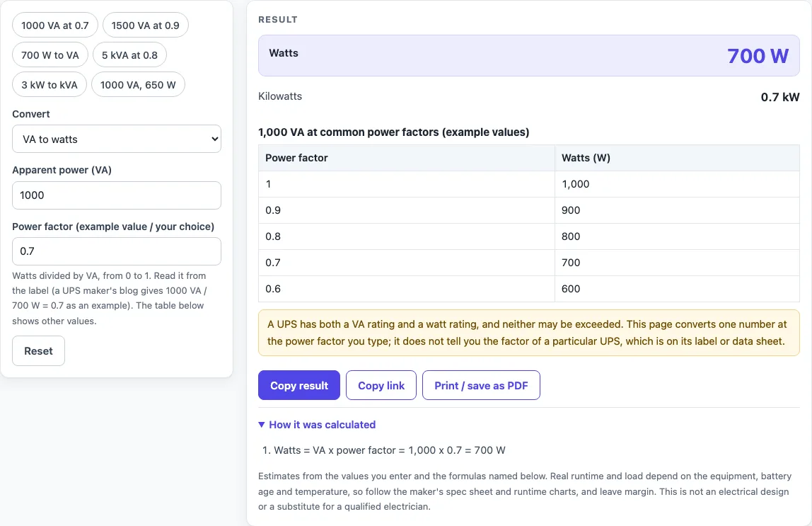Click into the Power factor input

pos(117,251)
